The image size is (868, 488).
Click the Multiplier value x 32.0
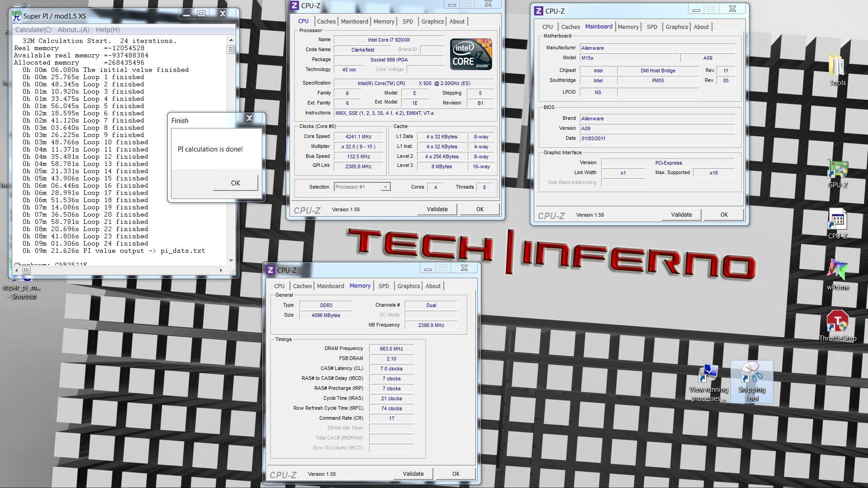pyautogui.click(x=358, y=147)
